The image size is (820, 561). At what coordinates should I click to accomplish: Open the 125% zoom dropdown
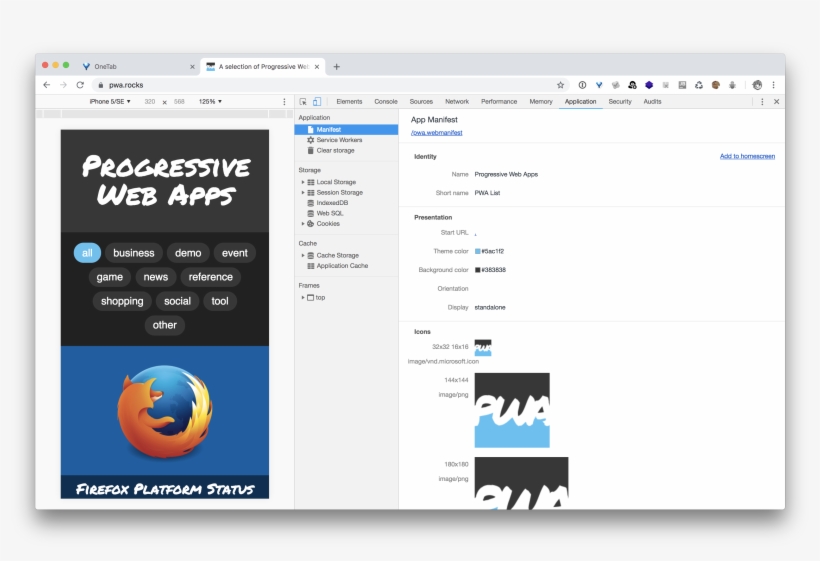pos(210,101)
